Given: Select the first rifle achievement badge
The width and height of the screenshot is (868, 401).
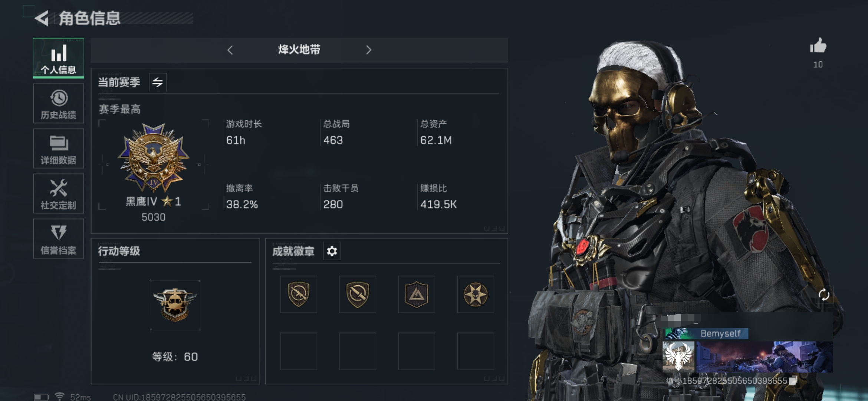Looking at the screenshot, I should click(x=299, y=294).
